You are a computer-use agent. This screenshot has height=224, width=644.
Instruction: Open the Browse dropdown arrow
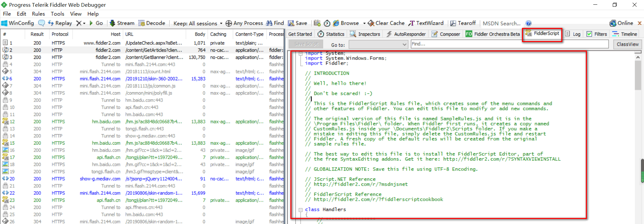tap(364, 23)
